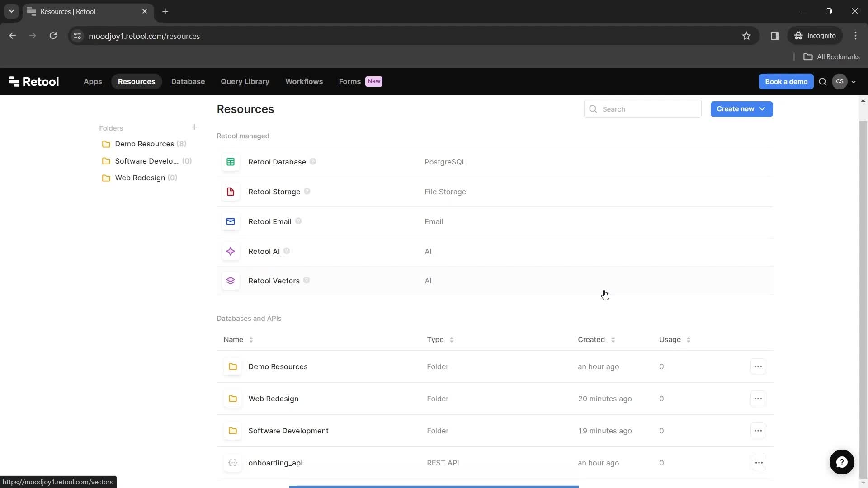Click the Retool logo
868x488 pixels.
34,82
